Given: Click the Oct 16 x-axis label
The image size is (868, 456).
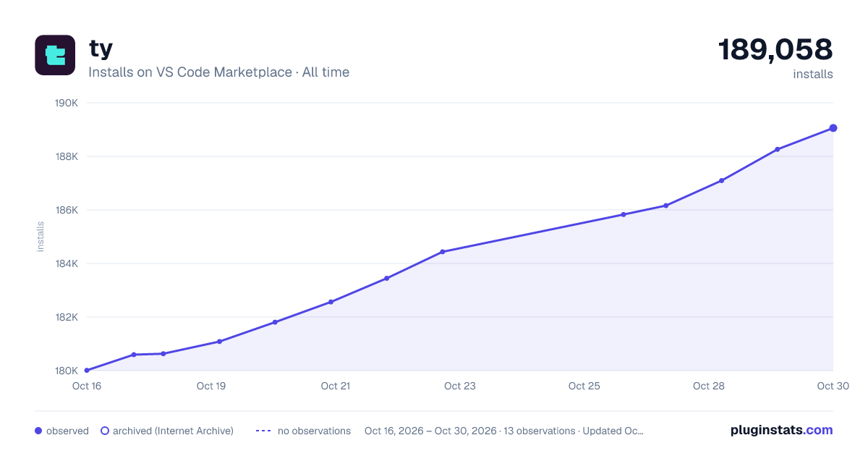Looking at the screenshot, I should point(87,386).
